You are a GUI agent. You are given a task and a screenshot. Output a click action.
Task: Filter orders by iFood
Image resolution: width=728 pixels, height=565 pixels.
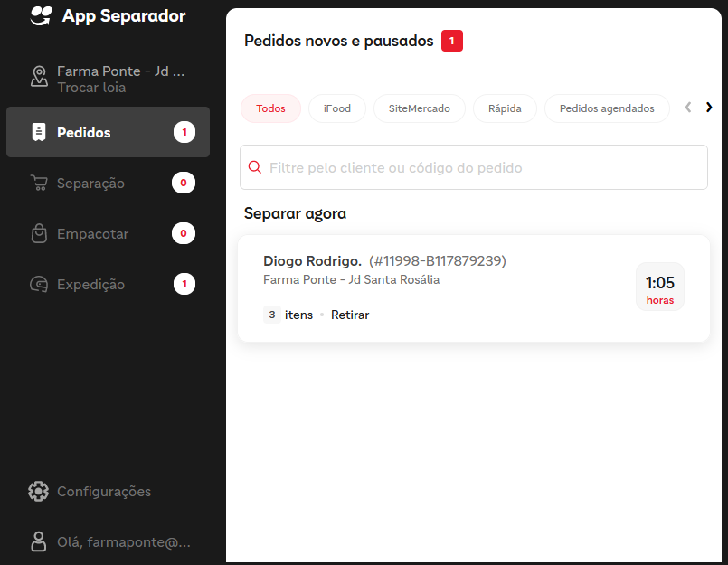336,108
